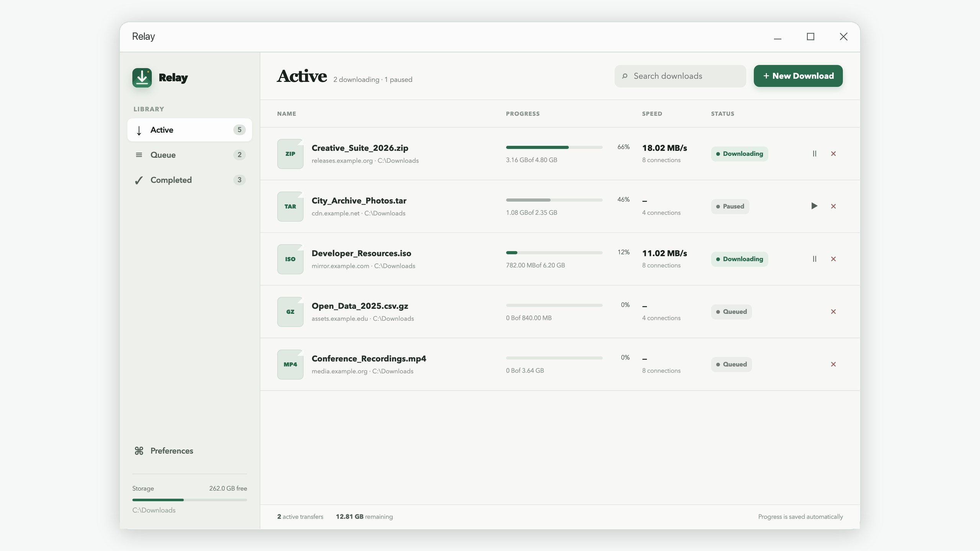Click the Creative_Suite_2026.zip progress bar

(554, 147)
